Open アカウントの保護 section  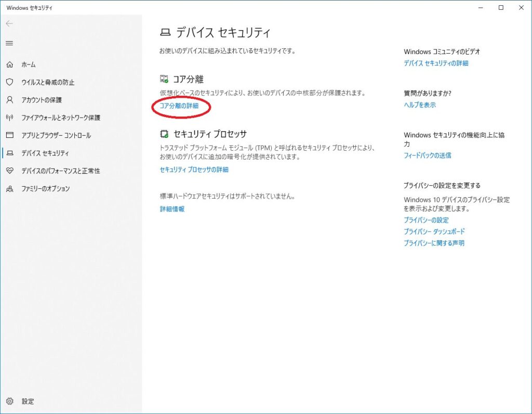pos(42,100)
